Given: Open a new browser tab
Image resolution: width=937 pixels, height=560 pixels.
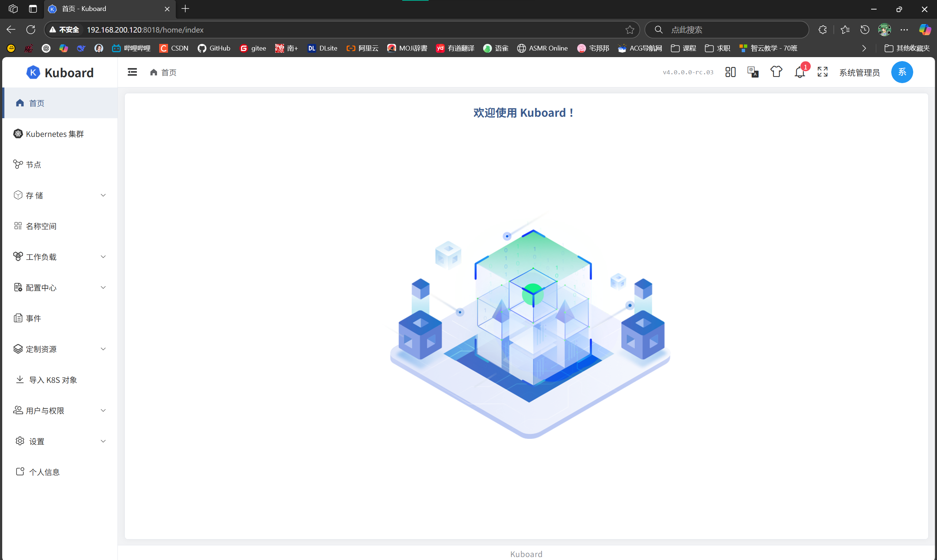Looking at the screenshot, I should click(x=185, y=9).
